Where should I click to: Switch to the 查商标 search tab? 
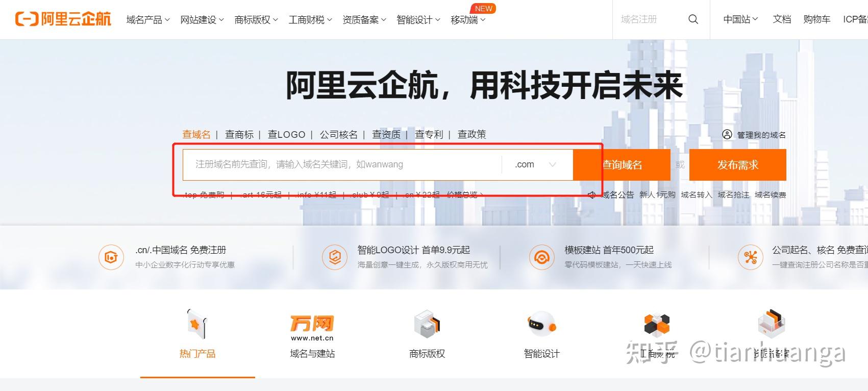(x=239, y=135)
